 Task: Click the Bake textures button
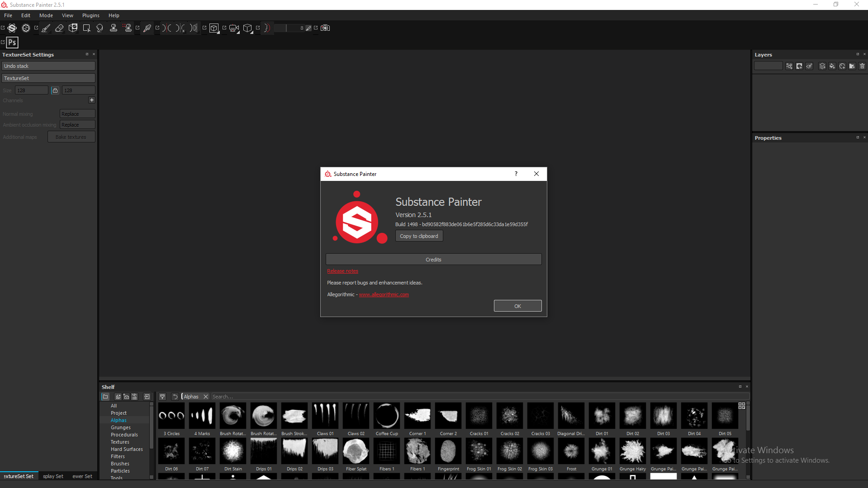coord(71,137)
